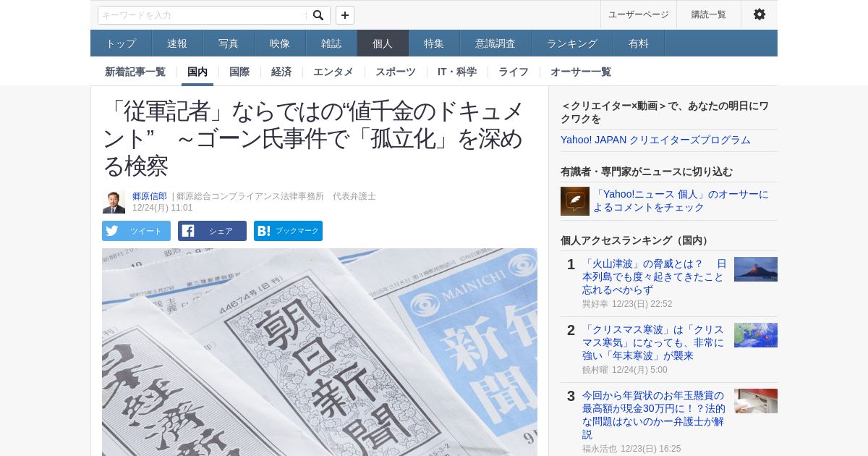868x456 pixels.
Task: Click the 個人アクセスランキング（国内） heading
Action: tap(637, 240)
